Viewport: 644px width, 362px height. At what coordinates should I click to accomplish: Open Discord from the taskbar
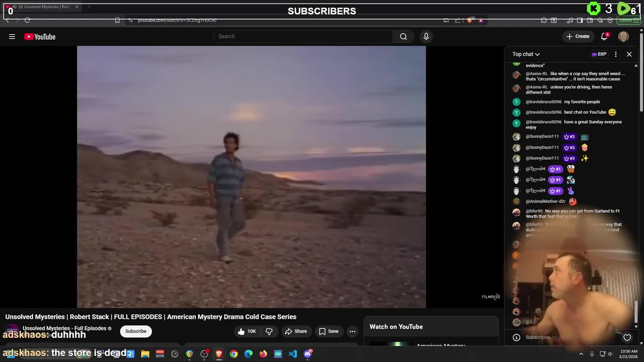pyautogui.click(x=307, y=354)
